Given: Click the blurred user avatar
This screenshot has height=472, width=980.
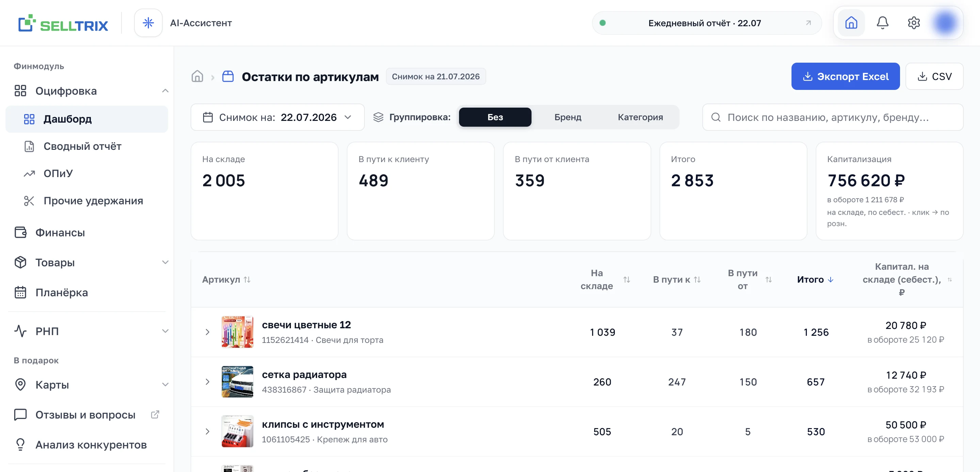Looking at the screenshot, I should [x=945, y=23].
